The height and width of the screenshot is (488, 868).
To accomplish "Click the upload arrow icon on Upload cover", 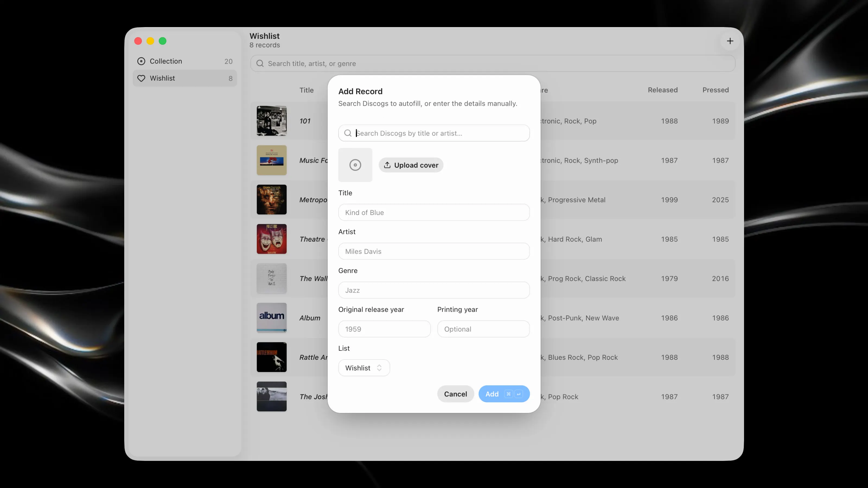I will pyautogui.click(x=387, y=165).
